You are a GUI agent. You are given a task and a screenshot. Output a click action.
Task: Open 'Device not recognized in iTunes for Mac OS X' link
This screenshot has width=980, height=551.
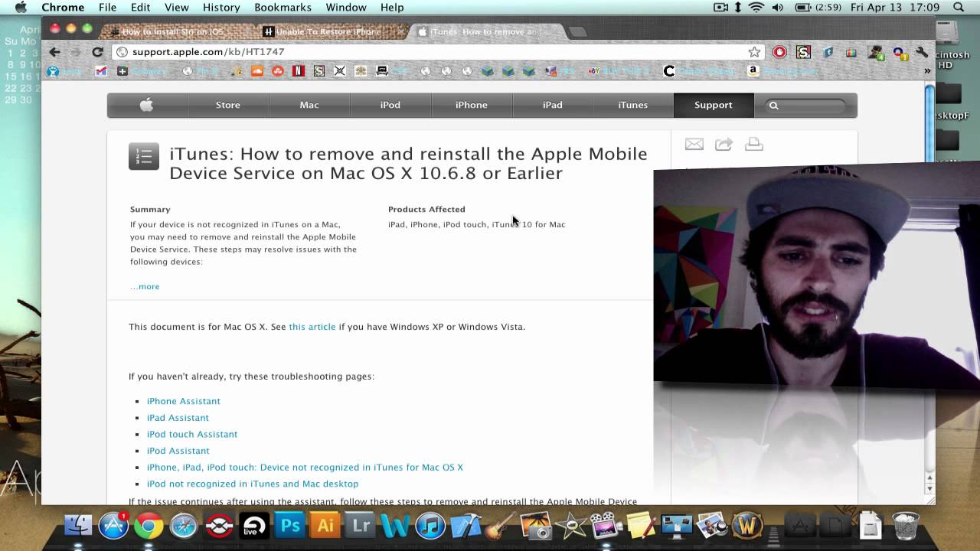click(x=305, y=467)
